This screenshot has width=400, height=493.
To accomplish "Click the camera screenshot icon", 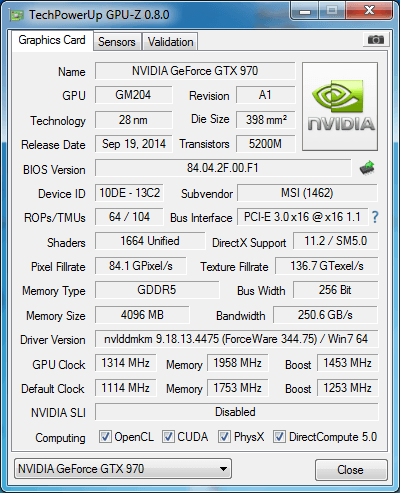I will pos(376,40).
